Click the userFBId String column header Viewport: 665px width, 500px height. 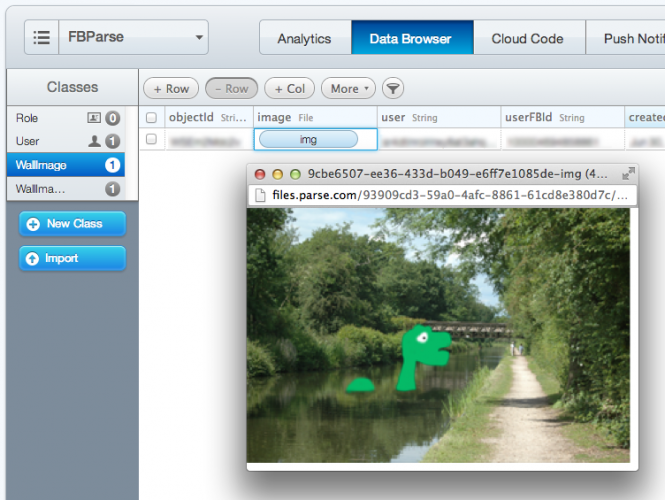(x=562, y=117)
